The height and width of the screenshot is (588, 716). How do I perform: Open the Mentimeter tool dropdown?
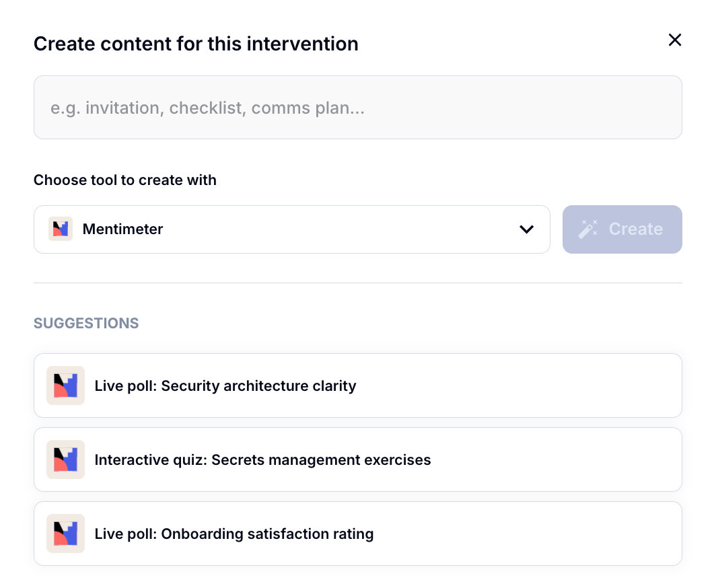(291, 229)
